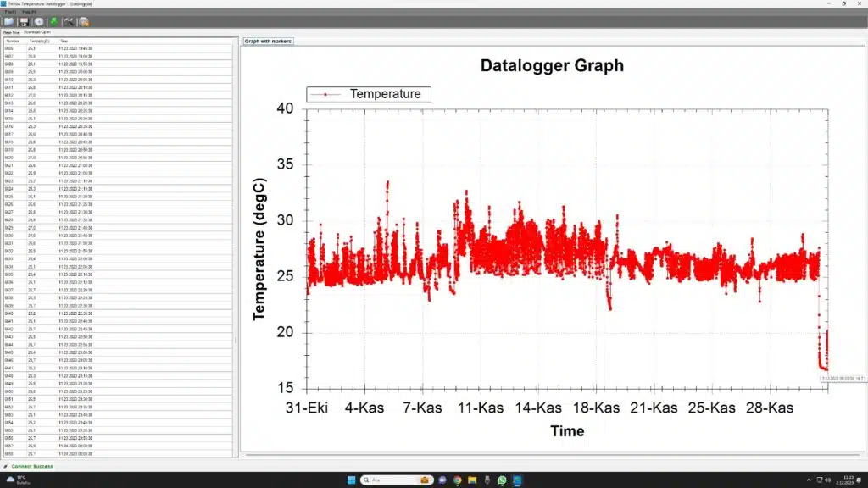The height and width of the screenshot is (488, 868).
Task: Click the plug icon in status bar
Action: pyautogui.click(x=6, y=467)
